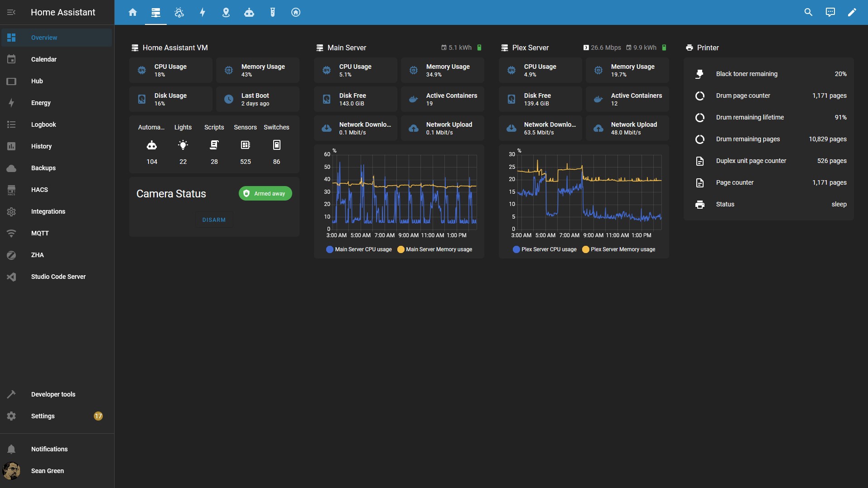The image size is (868, 488).
Task: Open History in the sidebar
Action: pos(57,146)
